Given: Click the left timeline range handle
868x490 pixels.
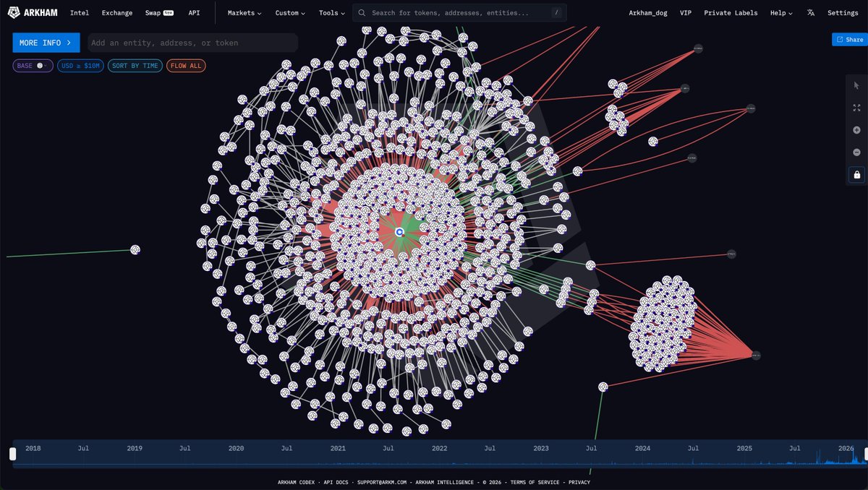Looking at the screenshot, I should point(12,454).
